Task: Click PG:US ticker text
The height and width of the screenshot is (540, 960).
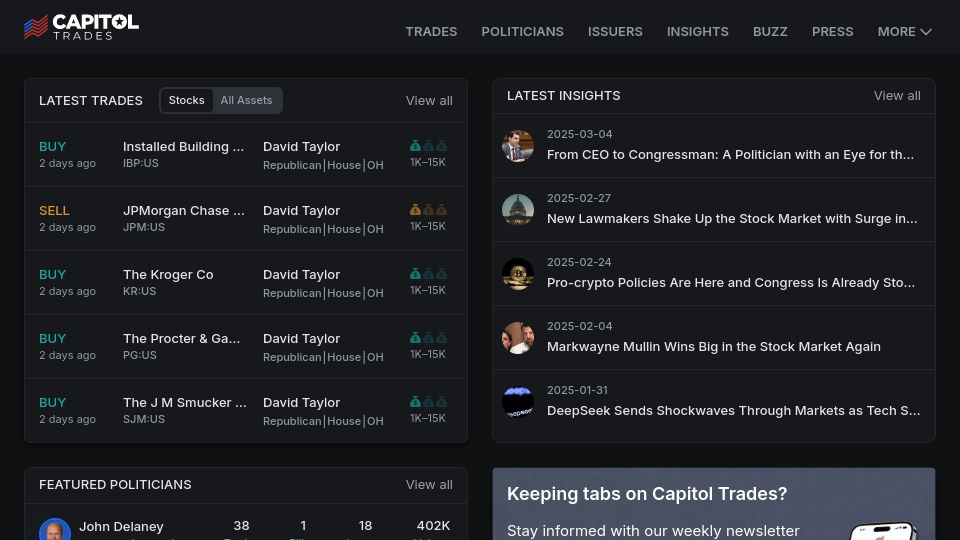Action: [x=140, y=355]
